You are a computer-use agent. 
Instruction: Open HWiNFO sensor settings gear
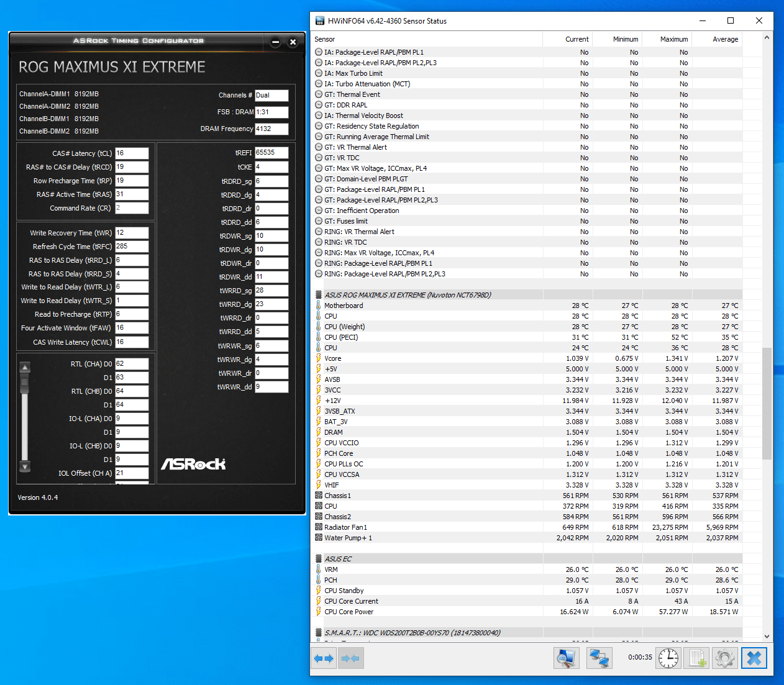pyautogui.click(x=724, y=658)
